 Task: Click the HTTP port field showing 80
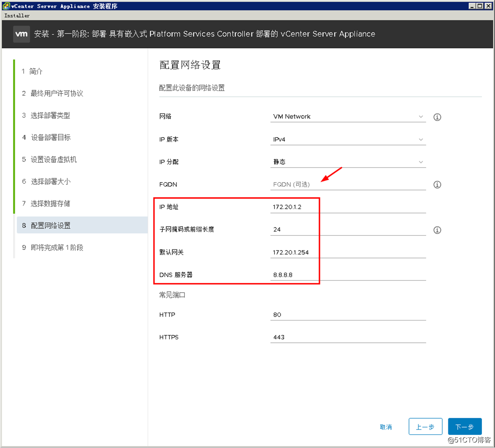tap(348, 315)
